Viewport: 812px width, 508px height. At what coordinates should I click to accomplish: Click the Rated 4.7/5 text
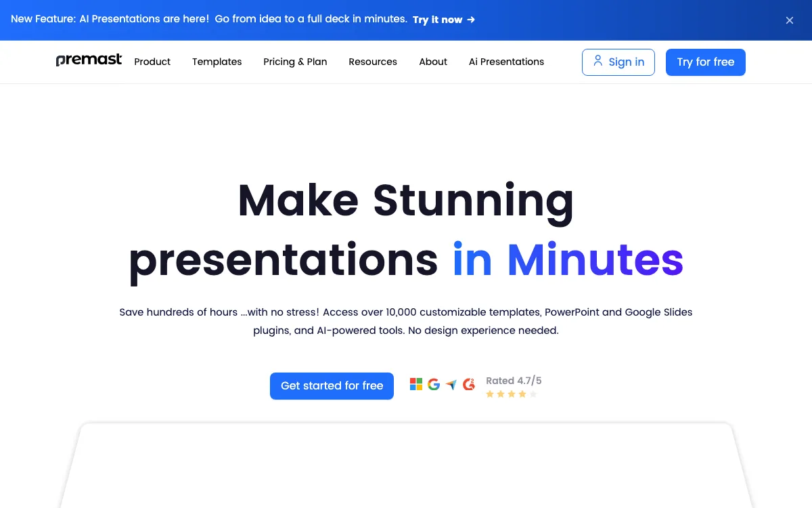514,381
